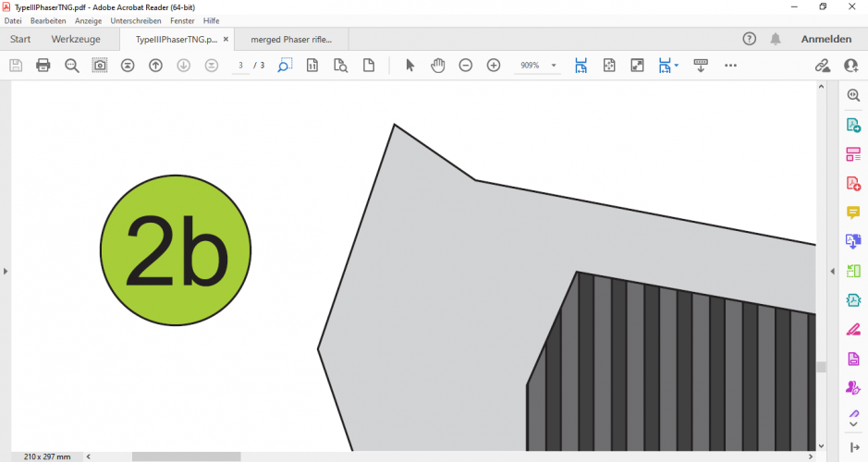This screenshot has height=462, width=868.
Task: Open the teal PDF-with-arrows tool in right pane
Action: pos(853,300)
